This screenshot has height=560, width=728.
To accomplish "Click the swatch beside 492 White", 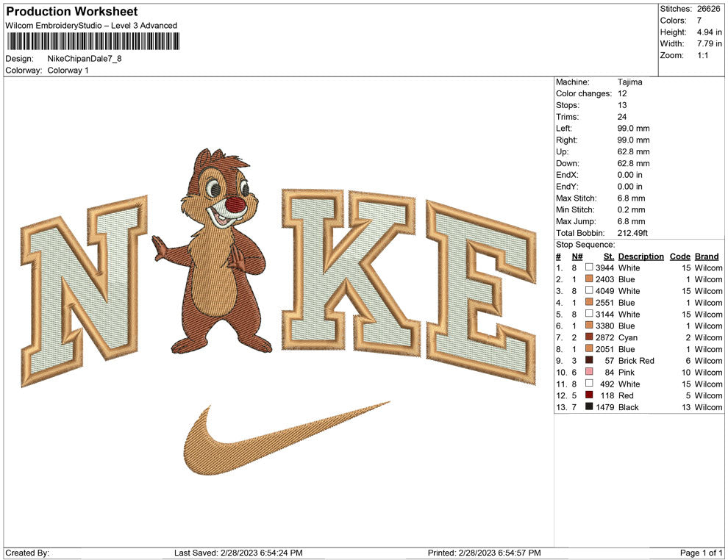I will coord(589,383).
